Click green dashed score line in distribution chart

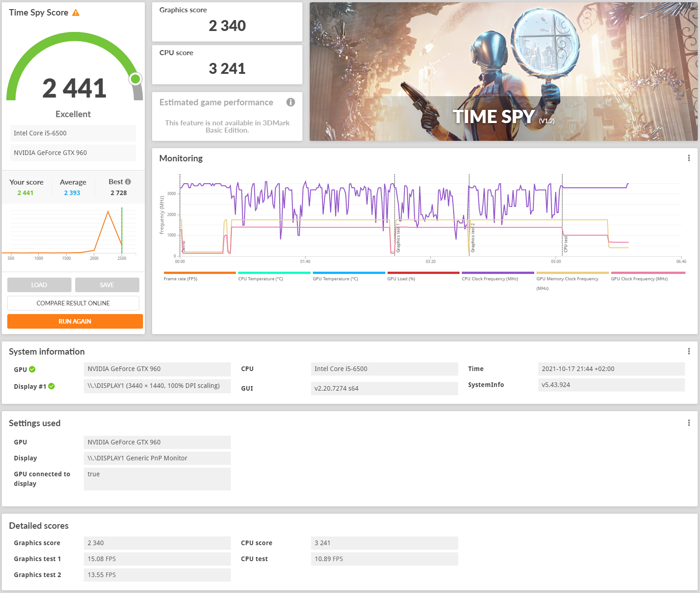pyautogui.click(x=122, y=231)
